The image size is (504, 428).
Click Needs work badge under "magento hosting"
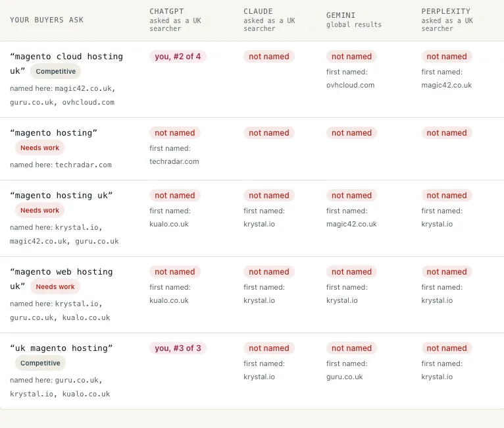point(40,148)
